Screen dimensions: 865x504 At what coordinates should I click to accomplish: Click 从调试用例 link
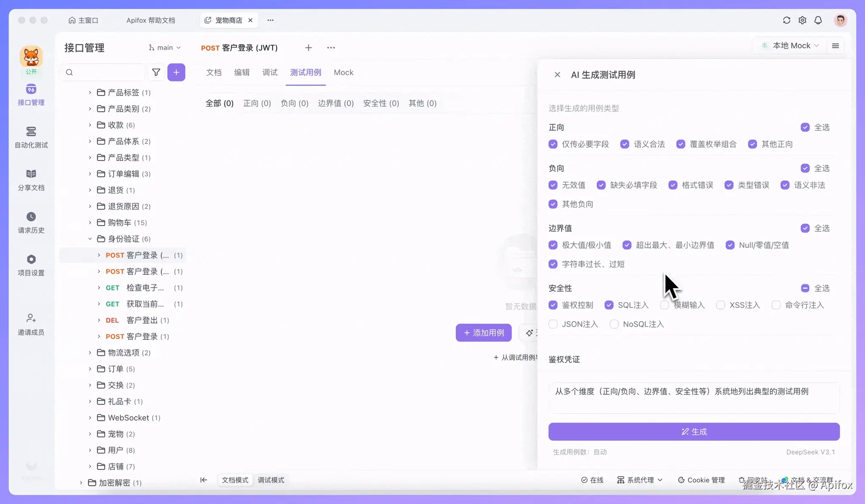[x=515, y=358]
